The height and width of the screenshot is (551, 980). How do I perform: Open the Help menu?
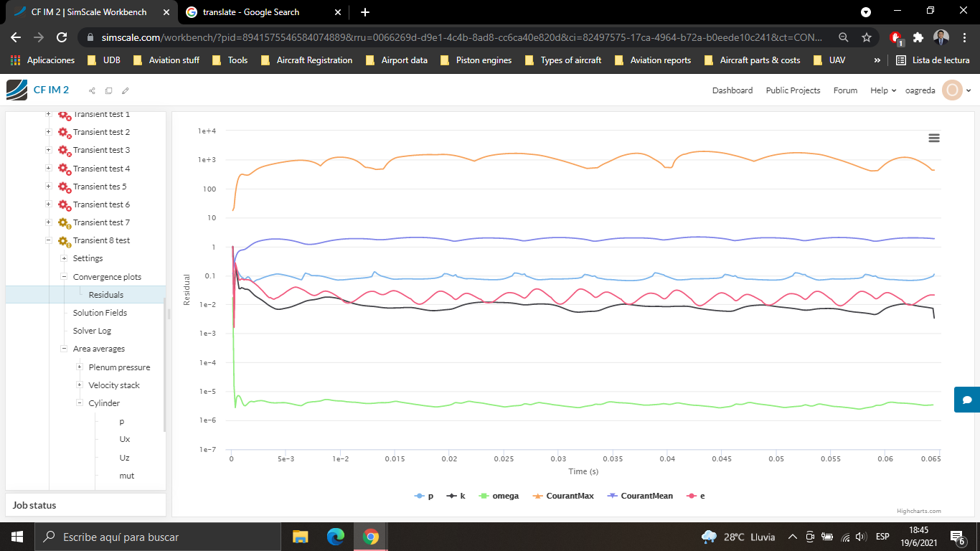click(x=883, y=90)
